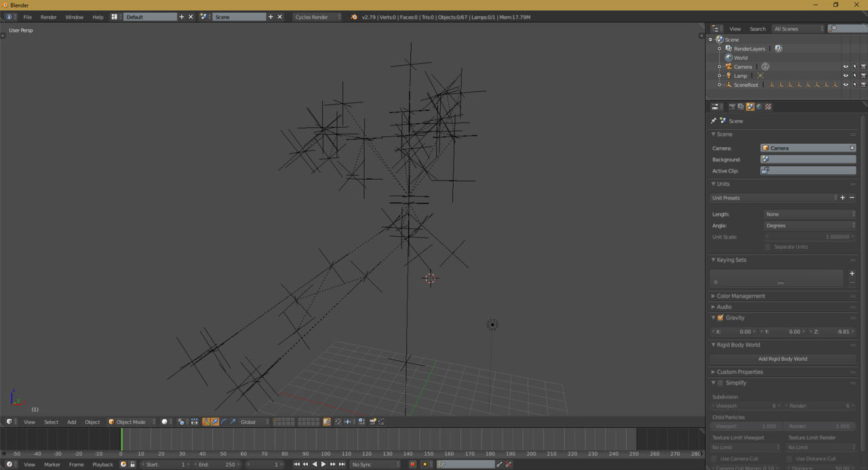This screenshot has height=470, width=868.
Task: Hide the Lamp object with eye icon
Action: 845,76
